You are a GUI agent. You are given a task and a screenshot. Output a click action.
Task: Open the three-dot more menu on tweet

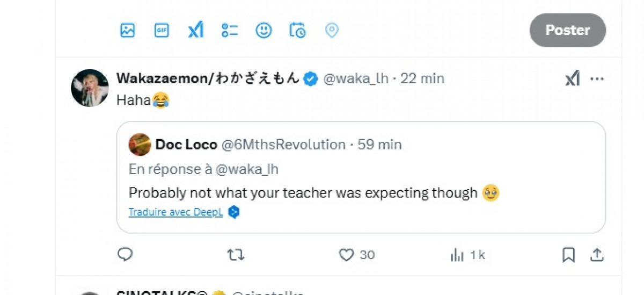point(597,79)
